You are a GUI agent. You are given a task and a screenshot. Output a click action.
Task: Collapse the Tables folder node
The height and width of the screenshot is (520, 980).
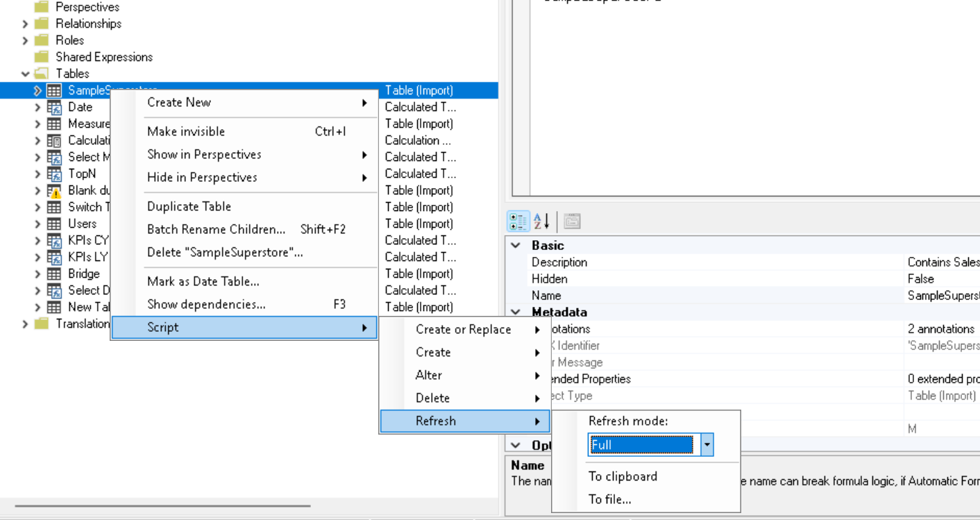pyautogui.click(x=25, y=74)
